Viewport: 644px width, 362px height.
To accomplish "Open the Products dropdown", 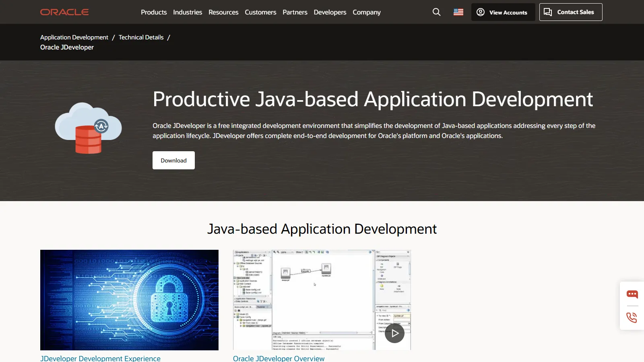I will (x=153, y=12).
